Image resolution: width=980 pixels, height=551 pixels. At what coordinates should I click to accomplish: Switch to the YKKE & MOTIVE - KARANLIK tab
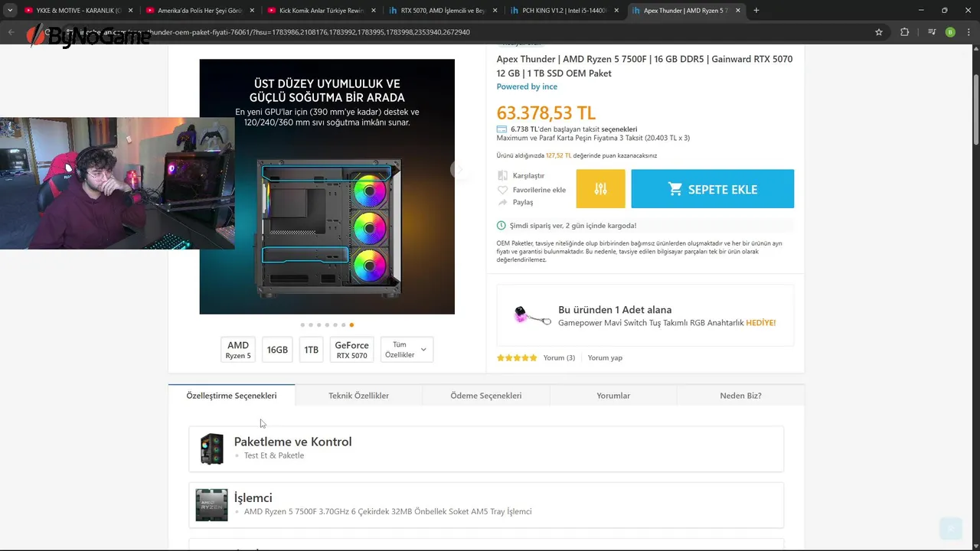[x=78, y=11]
